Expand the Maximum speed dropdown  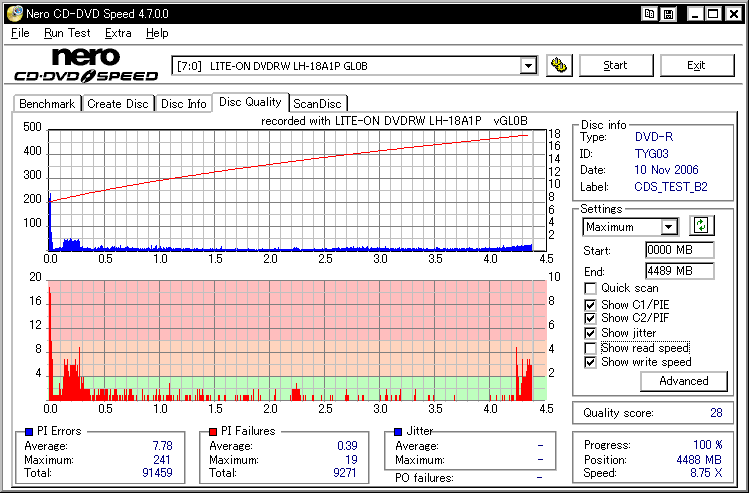click(669, 227)
